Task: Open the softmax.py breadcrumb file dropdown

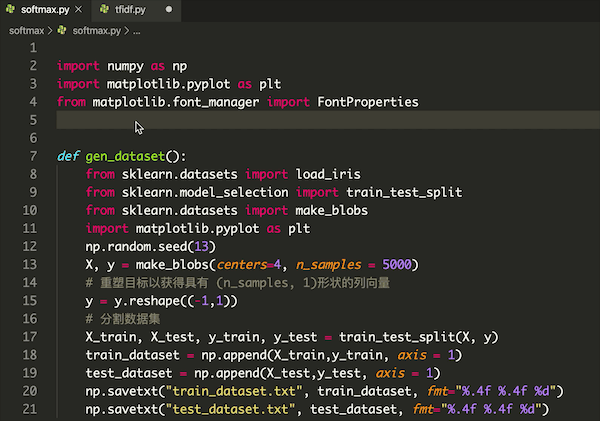Action: pos(95,31)
